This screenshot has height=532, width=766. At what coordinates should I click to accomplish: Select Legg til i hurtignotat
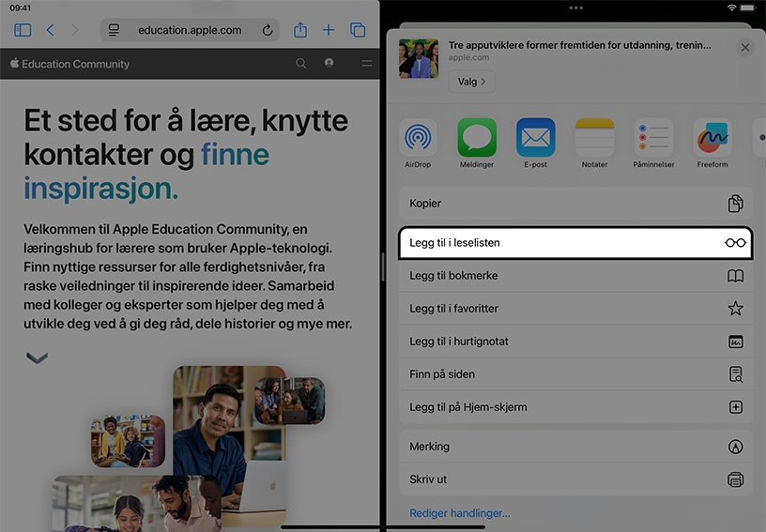(x=575, y=342)
